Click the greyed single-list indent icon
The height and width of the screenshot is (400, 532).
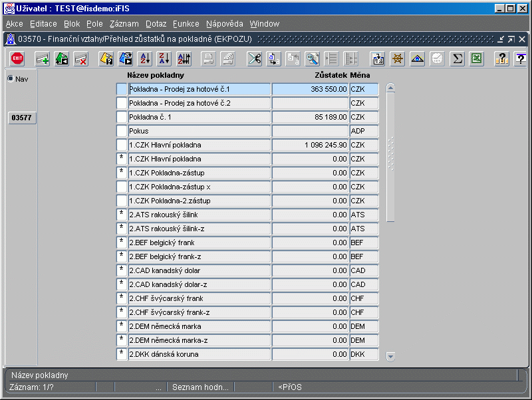[x=331, y=58]
